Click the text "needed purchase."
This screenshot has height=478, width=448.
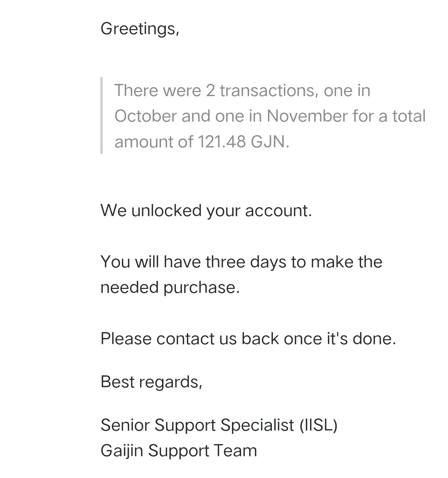pos(170,288)
